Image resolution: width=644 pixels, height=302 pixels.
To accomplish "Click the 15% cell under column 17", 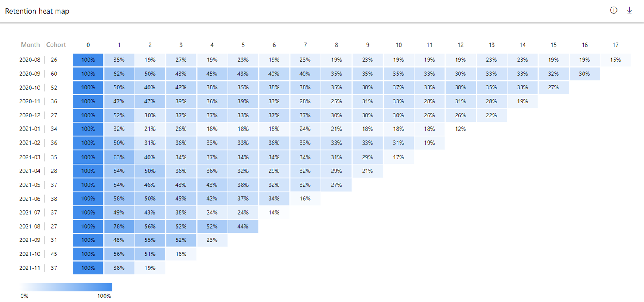I will click(x=616, y=60).
